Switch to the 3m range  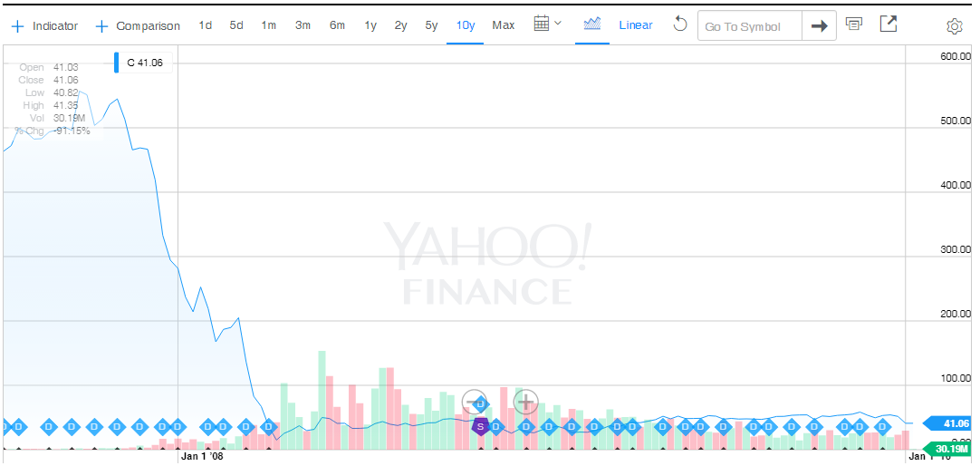(x=303, y=25)
